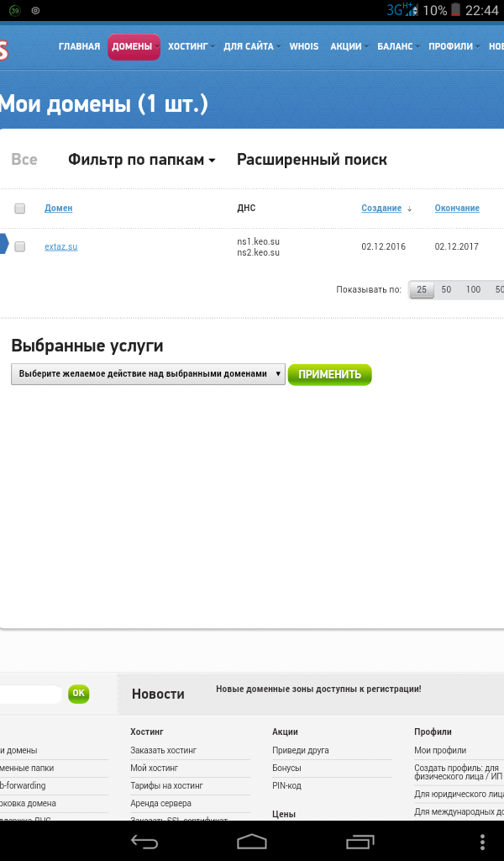This screenshot has height=861, width=504.
Task: Click the footer search input field
Action: click(30, 694)
